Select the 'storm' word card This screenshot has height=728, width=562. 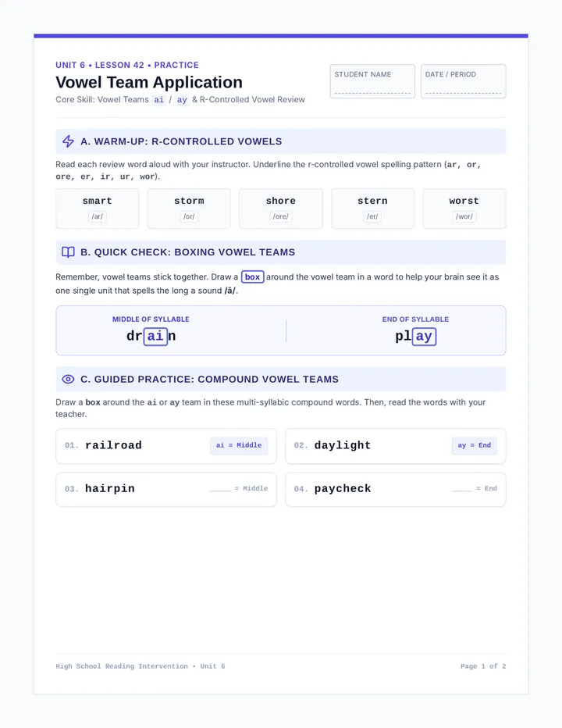[189, 209]
